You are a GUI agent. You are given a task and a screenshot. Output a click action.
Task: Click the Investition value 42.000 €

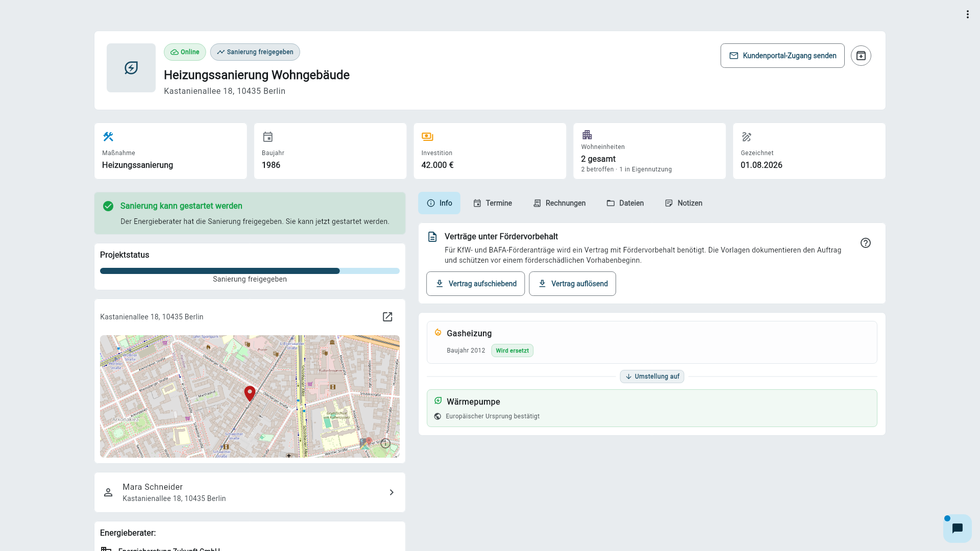point(437,165)
